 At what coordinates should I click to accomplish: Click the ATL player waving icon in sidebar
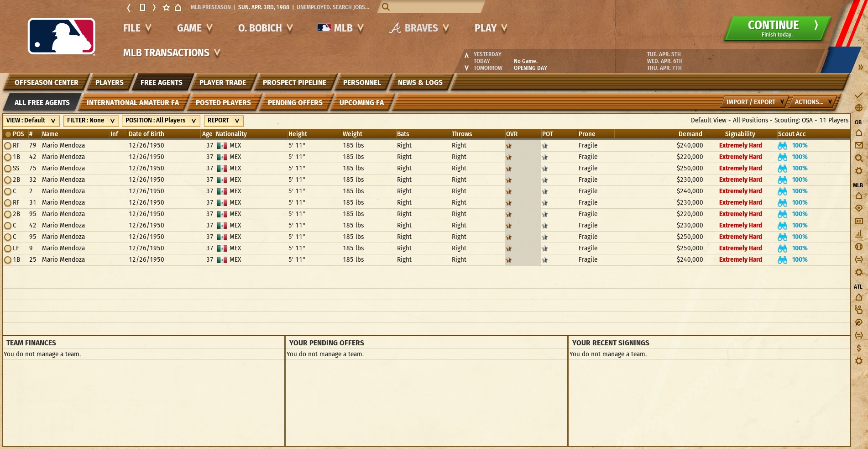(x=858, y=310)
